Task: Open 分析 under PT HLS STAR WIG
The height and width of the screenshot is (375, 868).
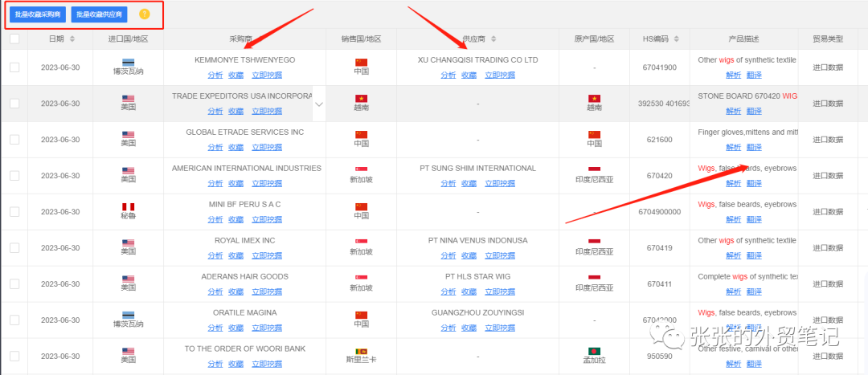Action: pyautogui.click(x=448, y=291)
